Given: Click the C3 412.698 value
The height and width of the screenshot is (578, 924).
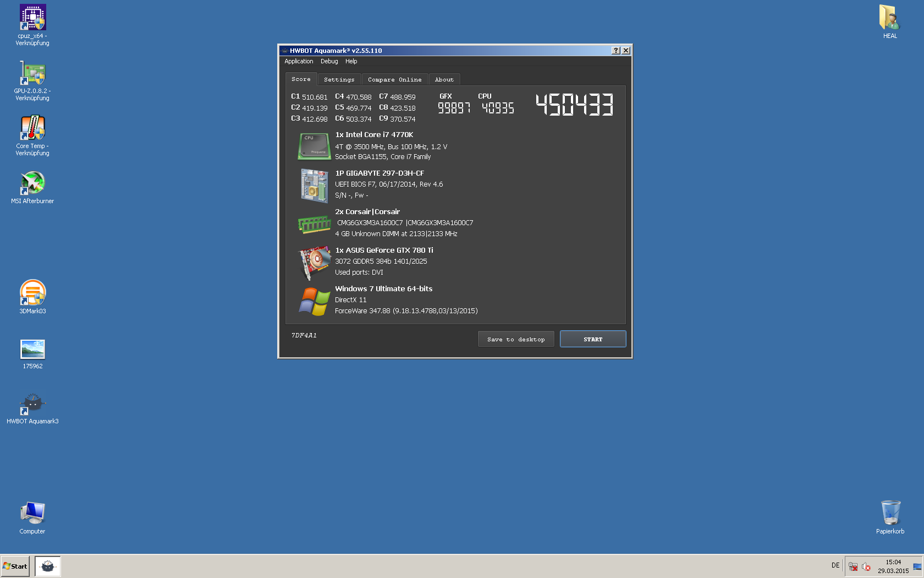Looking at the screenshot, I should [x=309, y=119].
